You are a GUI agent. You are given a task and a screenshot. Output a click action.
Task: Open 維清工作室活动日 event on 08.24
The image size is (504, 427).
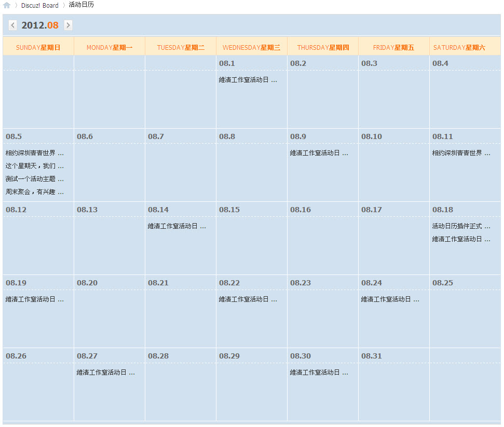click(390, 299)
